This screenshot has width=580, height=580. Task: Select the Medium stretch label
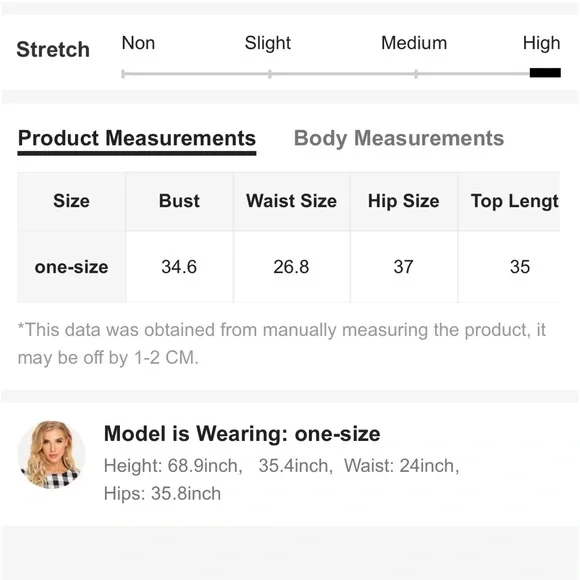point(414,43)
